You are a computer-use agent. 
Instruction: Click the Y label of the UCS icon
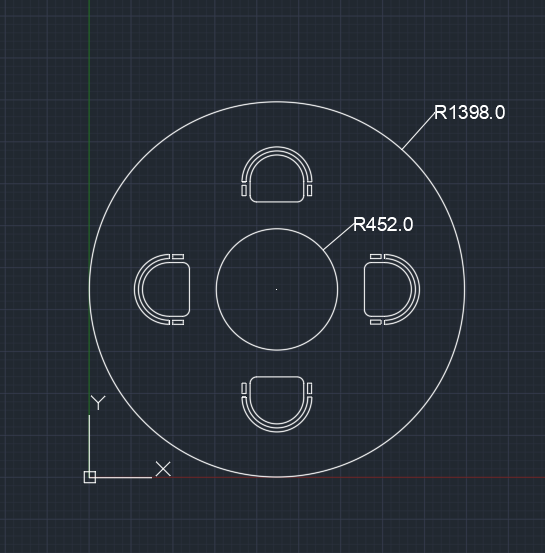point(98,402)
